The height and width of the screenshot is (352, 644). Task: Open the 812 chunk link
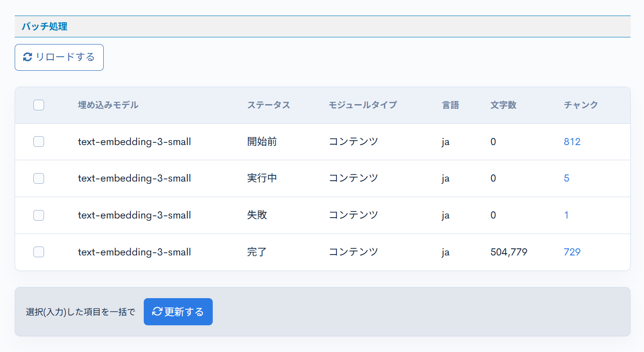pos(572,142)
